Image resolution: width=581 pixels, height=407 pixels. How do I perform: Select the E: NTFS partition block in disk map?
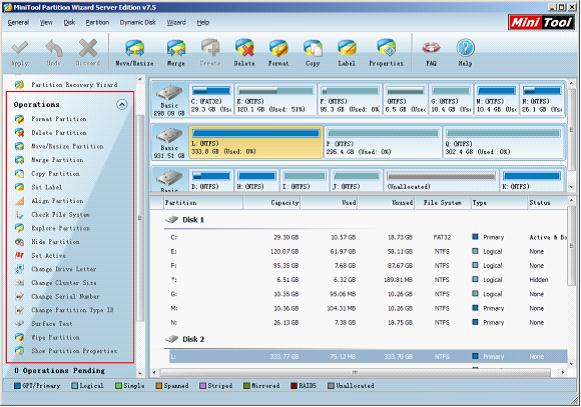click(x=276, y=99)
